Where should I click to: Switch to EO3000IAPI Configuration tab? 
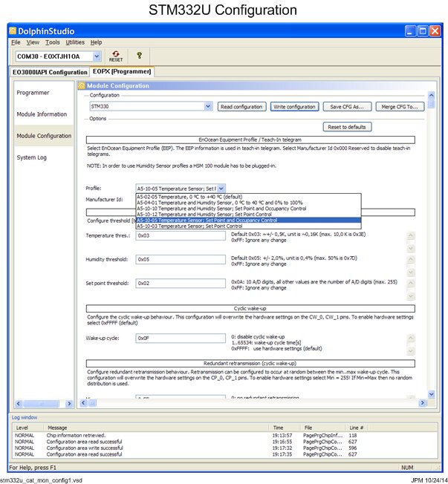(50, 72)
